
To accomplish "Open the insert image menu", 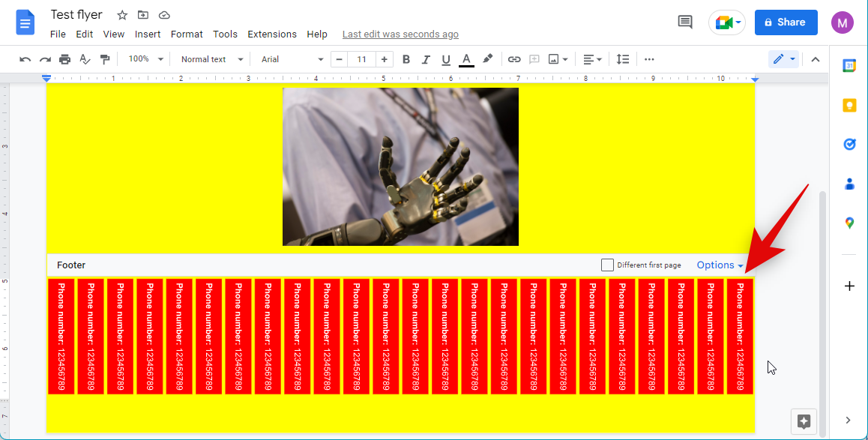I will pyautogui.click(x=558, y=59).
